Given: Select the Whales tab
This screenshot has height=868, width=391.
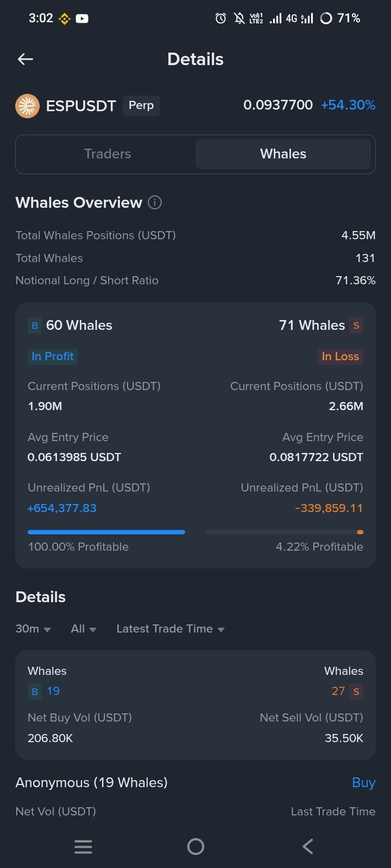Looking at the screenshot, I should tap(283, 154).
